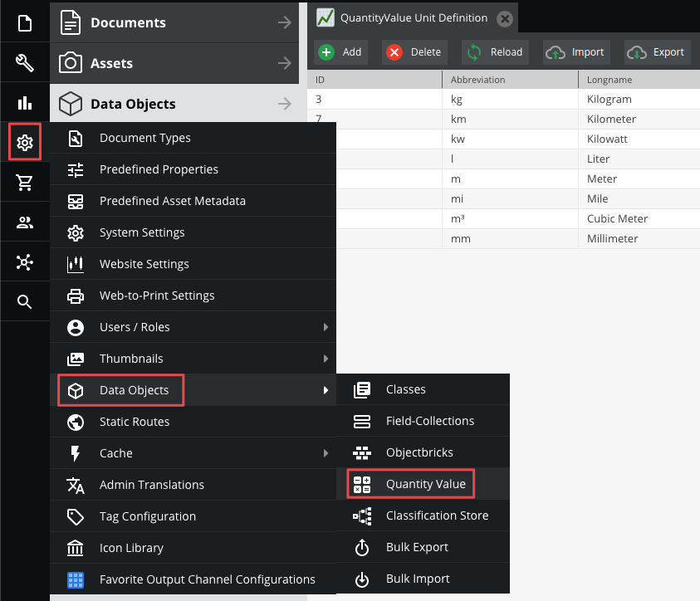Open Icon Library menu item
Image resolution: width=700 pixels, height=601 pixels.
193,548
